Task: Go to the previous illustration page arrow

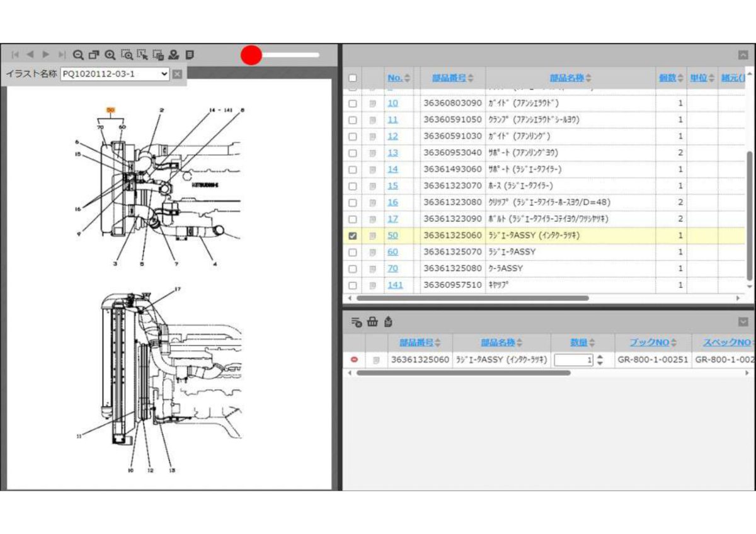Action: 30,55
